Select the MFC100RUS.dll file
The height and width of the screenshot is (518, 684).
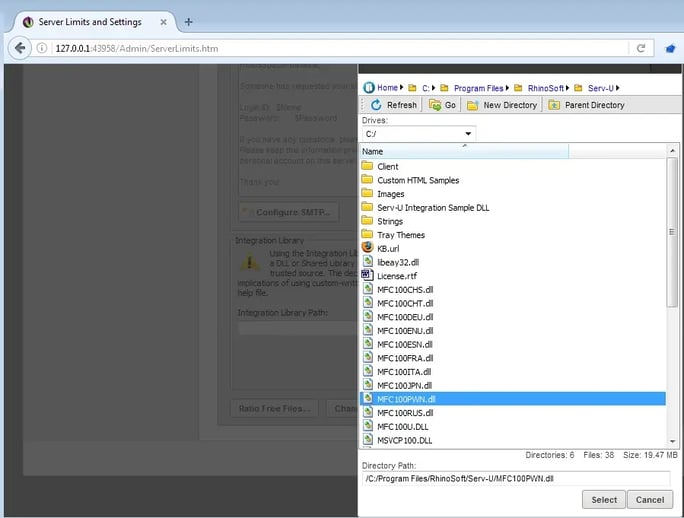click(x=405, y=413)
